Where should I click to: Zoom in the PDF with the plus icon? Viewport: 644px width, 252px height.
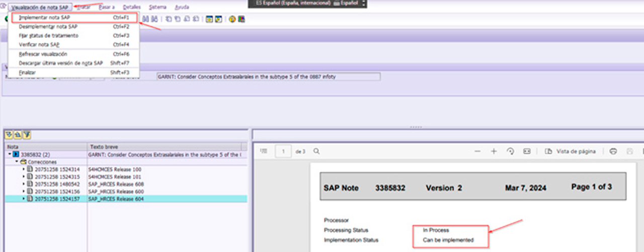click(x=494, y=151)
